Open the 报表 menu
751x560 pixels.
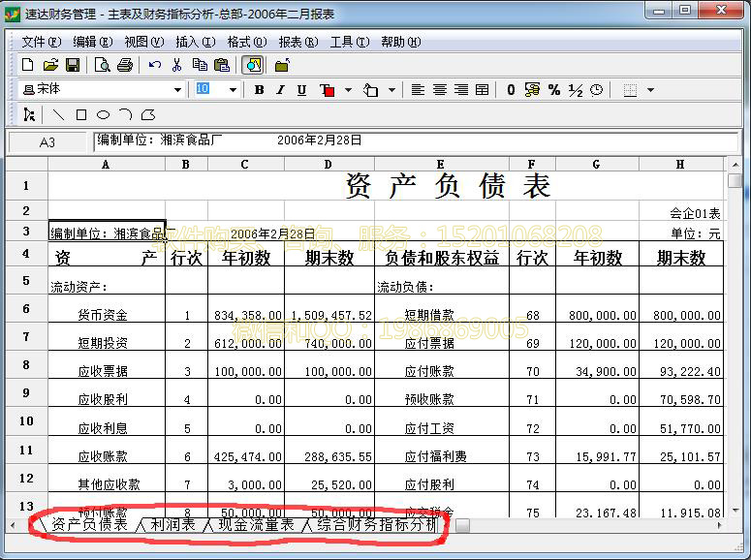point(297,42)
